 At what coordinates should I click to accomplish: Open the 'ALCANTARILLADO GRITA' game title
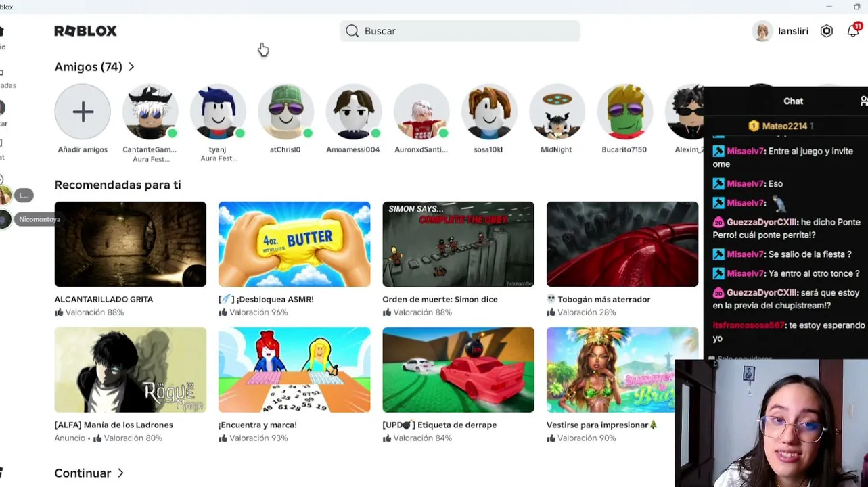104,299
